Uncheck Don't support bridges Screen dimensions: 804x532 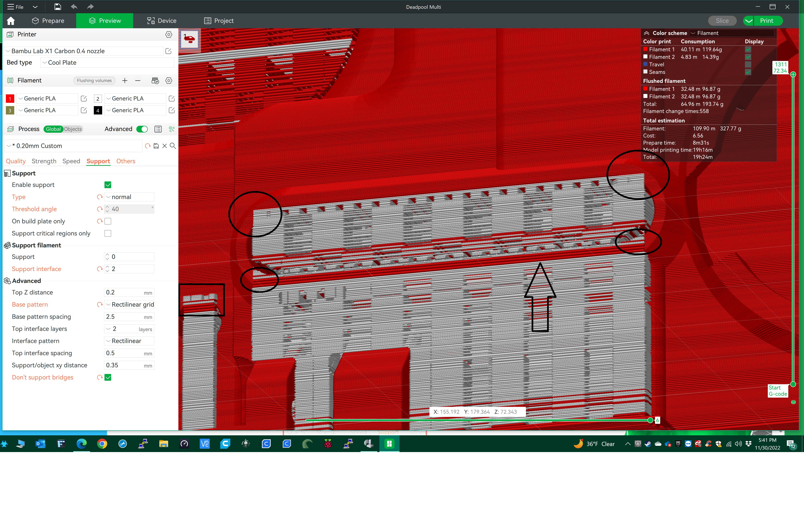click(x=108, y=377)
